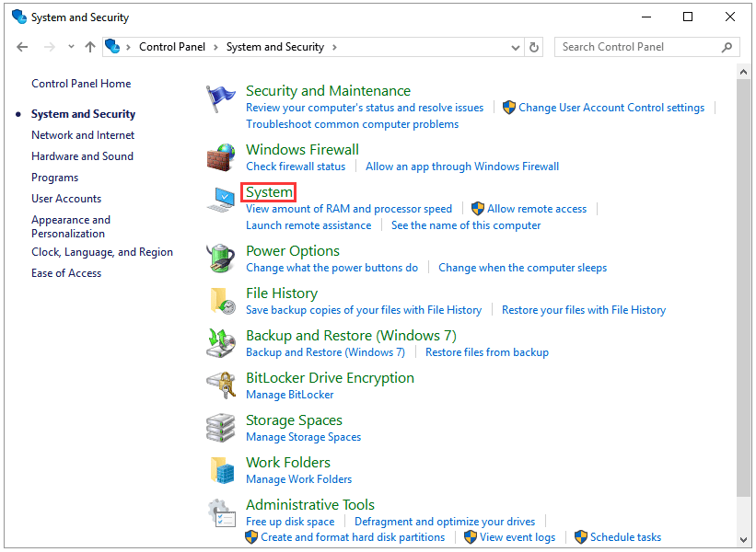This screenshot has width=756, height=552.
Task: Maximize the System and Security window
Action: (x=688, y=17)
